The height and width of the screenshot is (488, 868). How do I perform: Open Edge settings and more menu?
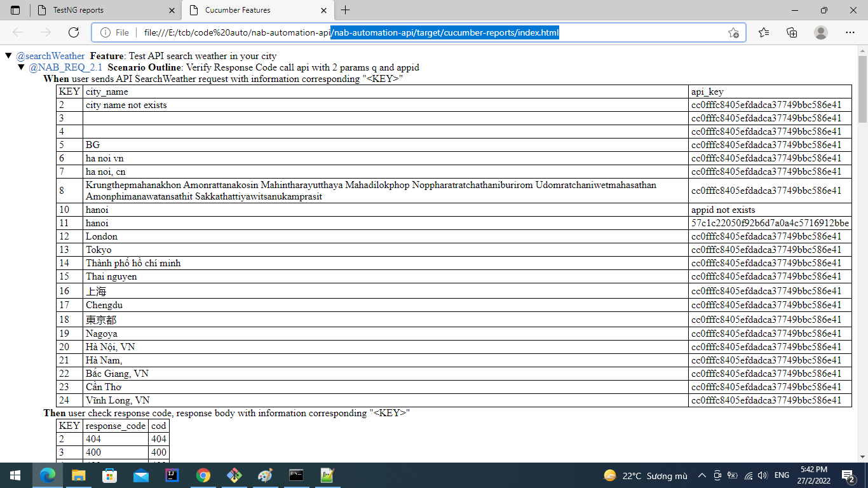[x=850, y=32]
